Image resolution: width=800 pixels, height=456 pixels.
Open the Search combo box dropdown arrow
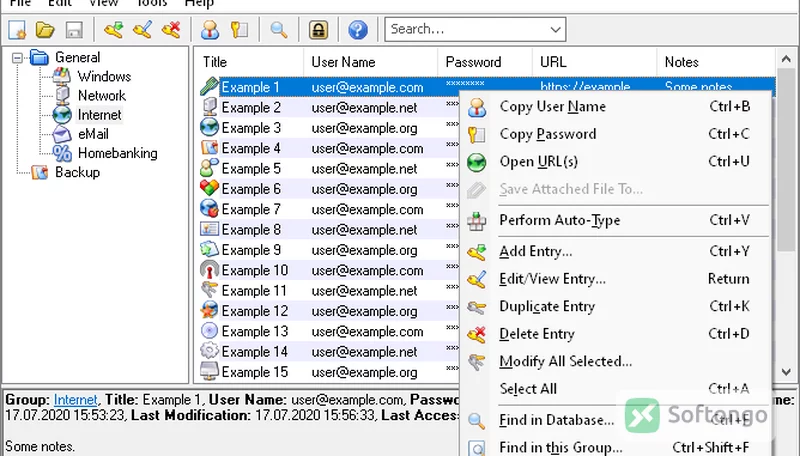click(556, 30)
